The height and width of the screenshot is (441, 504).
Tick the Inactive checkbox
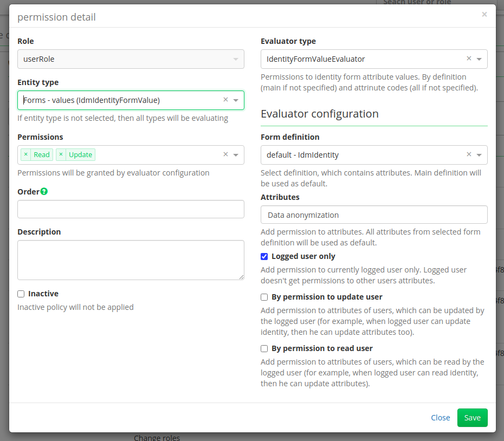click(21, 294)
